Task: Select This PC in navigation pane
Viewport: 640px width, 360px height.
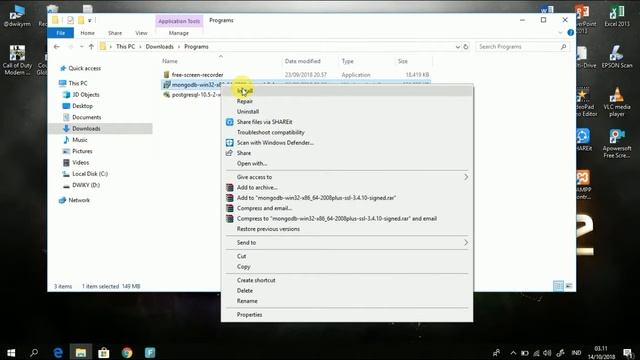Action: 78,83
